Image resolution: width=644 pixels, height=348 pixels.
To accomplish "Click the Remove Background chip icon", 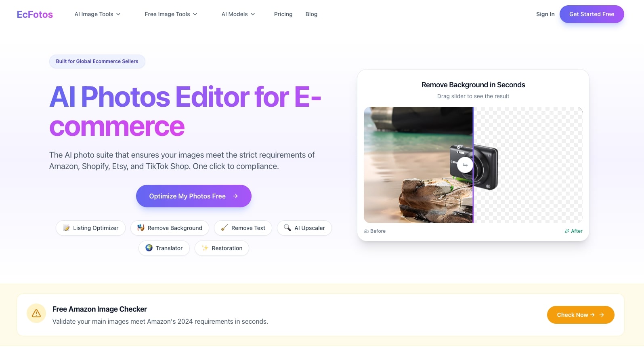I will click(141, 228).
